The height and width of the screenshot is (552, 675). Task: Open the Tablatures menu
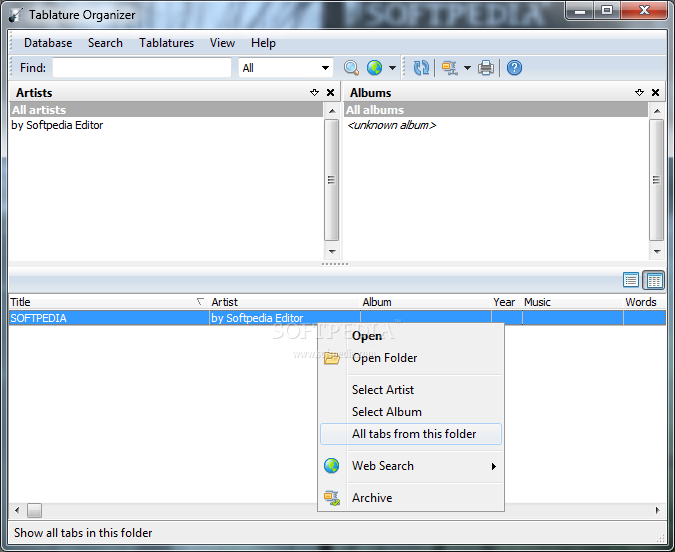[166, 43]
